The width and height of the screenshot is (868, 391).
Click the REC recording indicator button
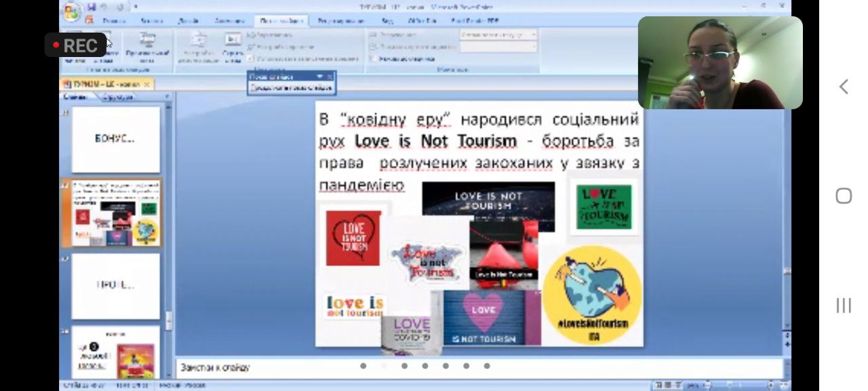pos(75,45)
